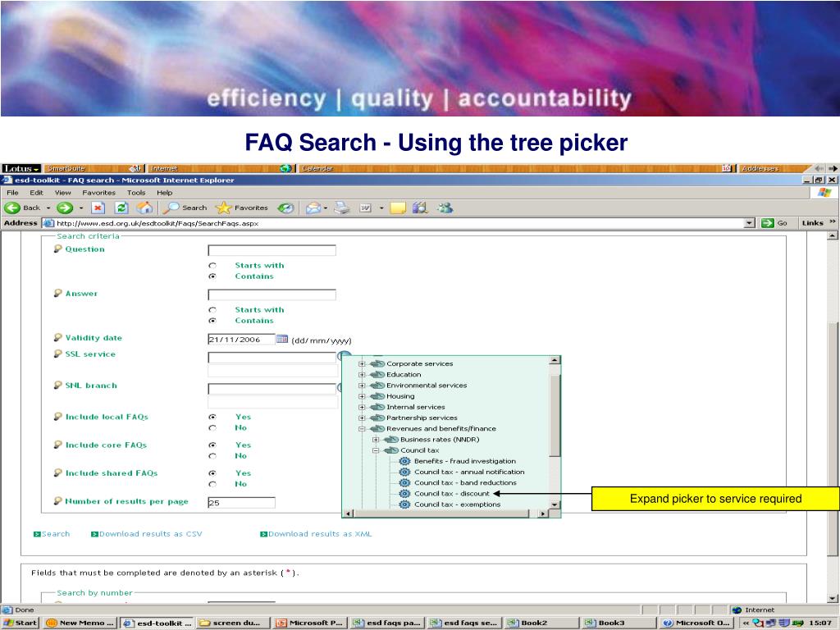Image resolution: width=840 pixels, height=630 pixels.
Task: Choose Yes for Include shared FAQs
Action: (x=212, y=473)
